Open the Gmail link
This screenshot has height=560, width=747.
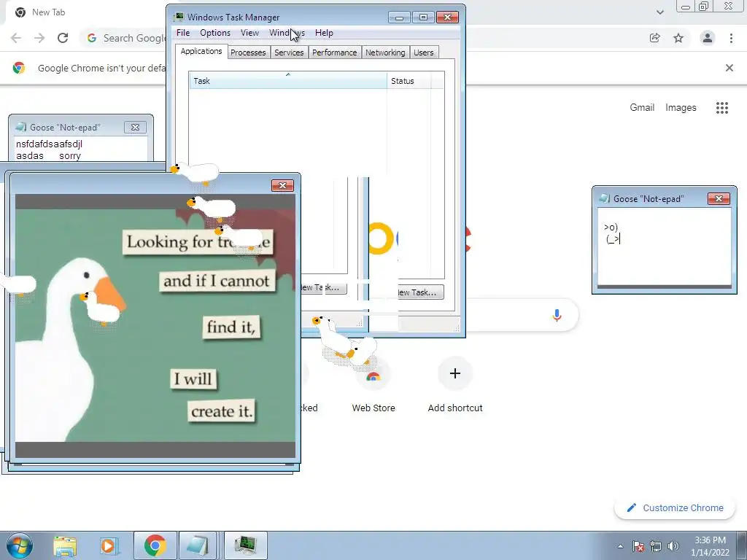(x=642, y=108)
